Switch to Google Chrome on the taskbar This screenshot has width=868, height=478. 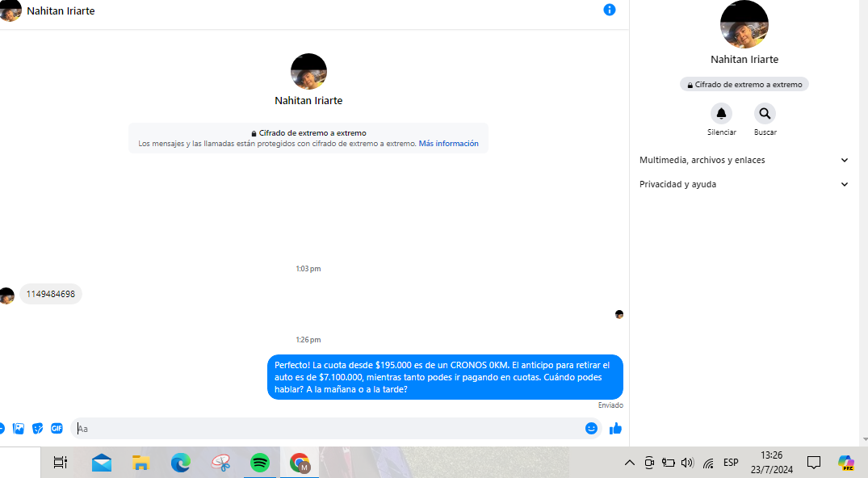[300, 463]
